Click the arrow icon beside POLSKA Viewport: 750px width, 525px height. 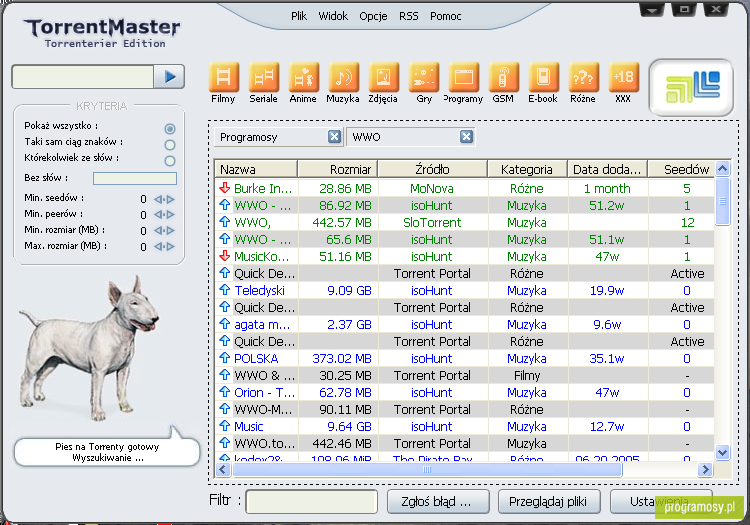225,358
